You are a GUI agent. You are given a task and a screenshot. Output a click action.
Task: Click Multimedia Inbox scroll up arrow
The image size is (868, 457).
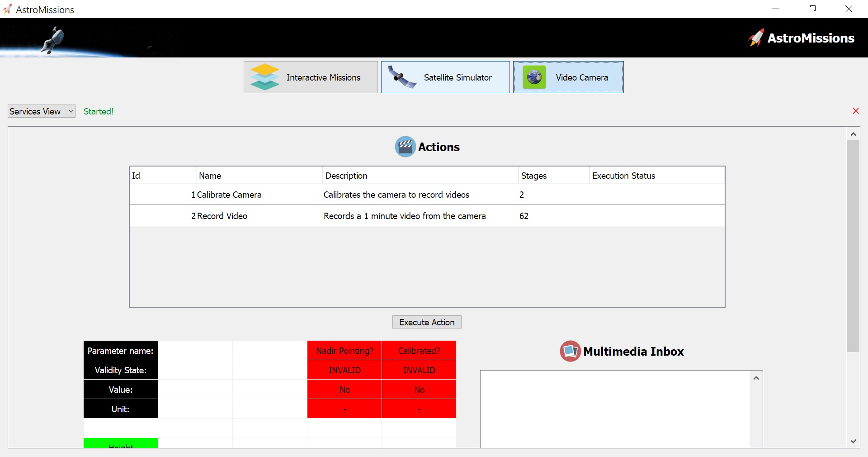[756, 378]
